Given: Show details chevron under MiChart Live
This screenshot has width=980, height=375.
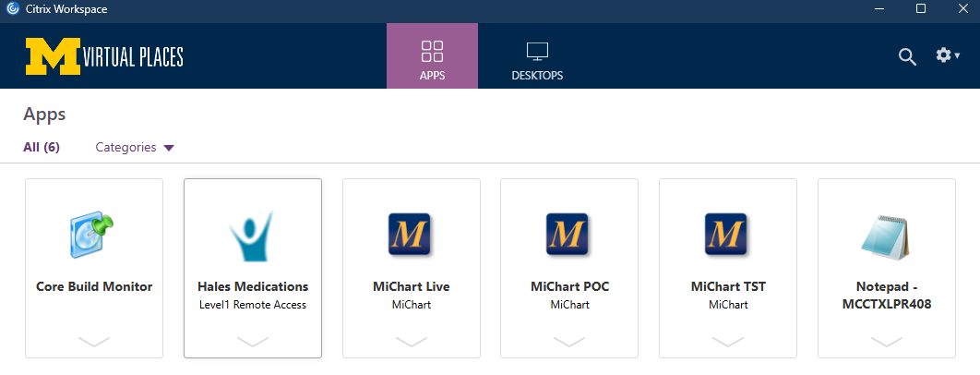Looking at the screenshot, I should tap(411, 342).
